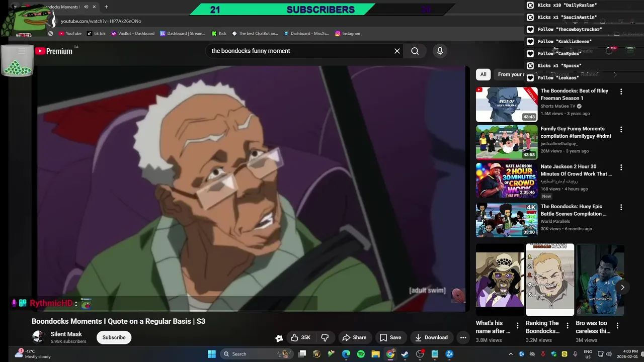Run search with magnifier button
The image size is (644, 362).
click(415, 51)
